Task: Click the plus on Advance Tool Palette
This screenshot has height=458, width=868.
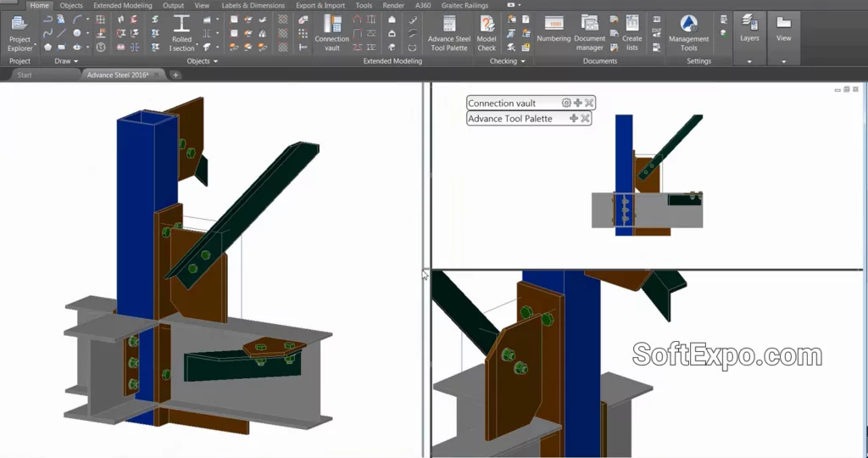Action: [574, 119]
